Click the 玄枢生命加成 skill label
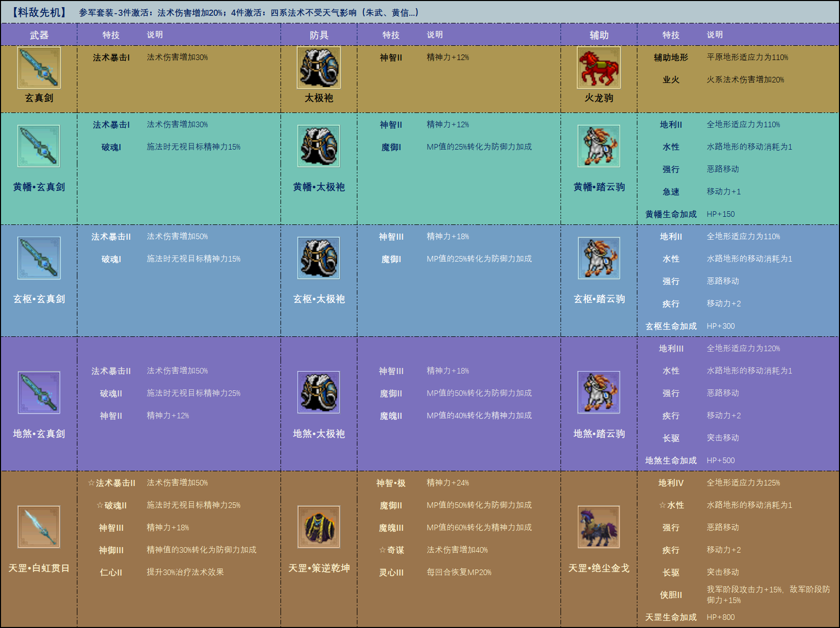 tap(671, 326)
